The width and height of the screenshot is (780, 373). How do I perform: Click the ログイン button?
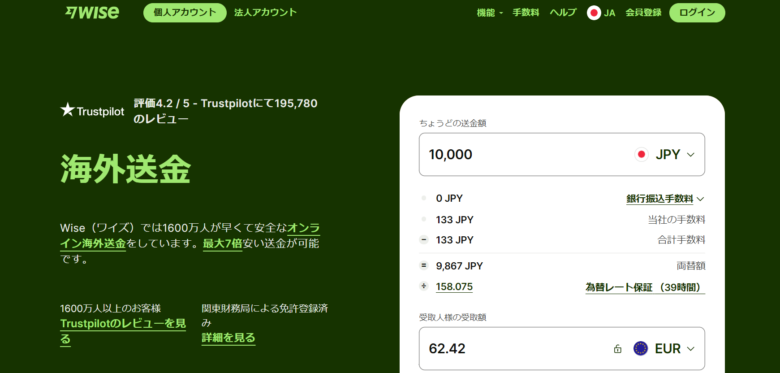pos(697,12)
